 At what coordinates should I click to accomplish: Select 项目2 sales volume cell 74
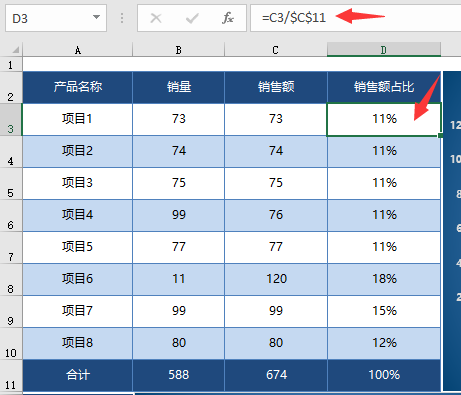[x=179, y=151]
